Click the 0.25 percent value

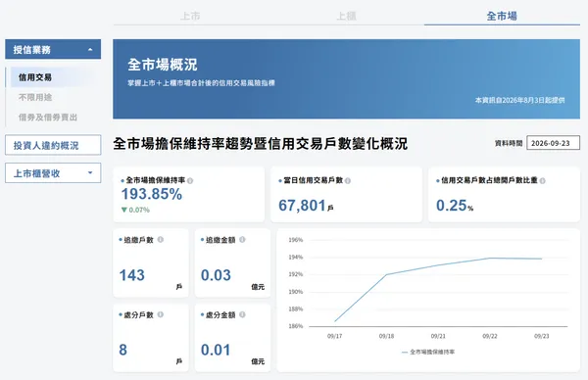pos(451,206)
